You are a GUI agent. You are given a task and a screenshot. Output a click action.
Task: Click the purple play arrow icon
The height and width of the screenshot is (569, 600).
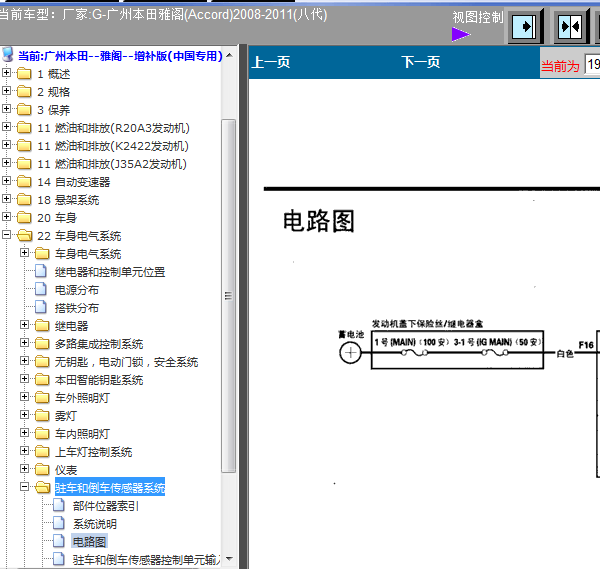click(461, 34)
